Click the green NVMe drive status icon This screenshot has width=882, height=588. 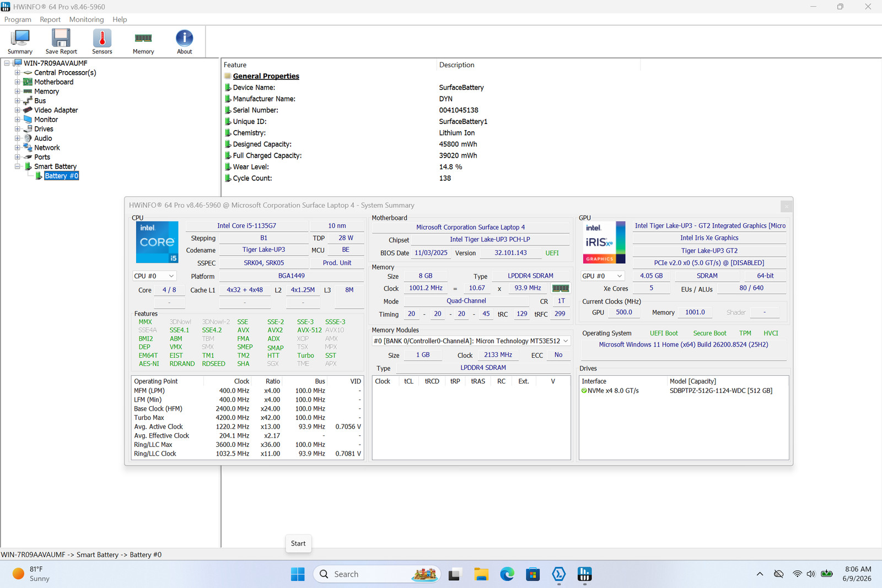coord(584,391)
